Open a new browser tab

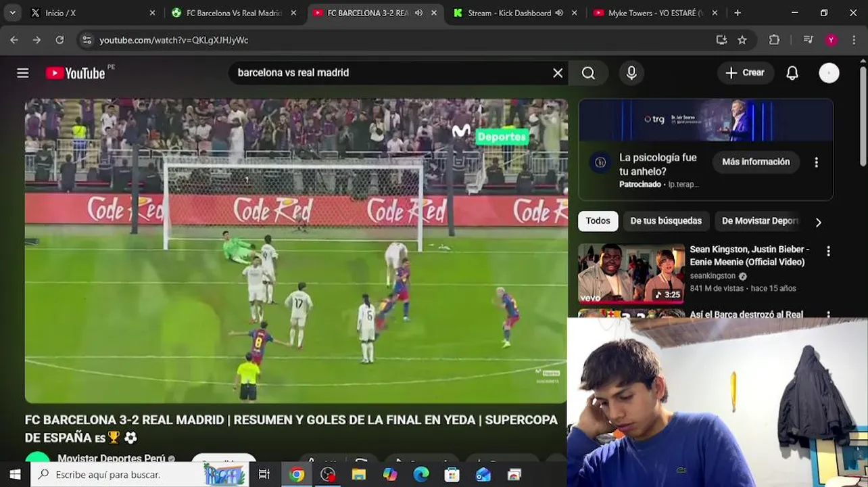738,13
